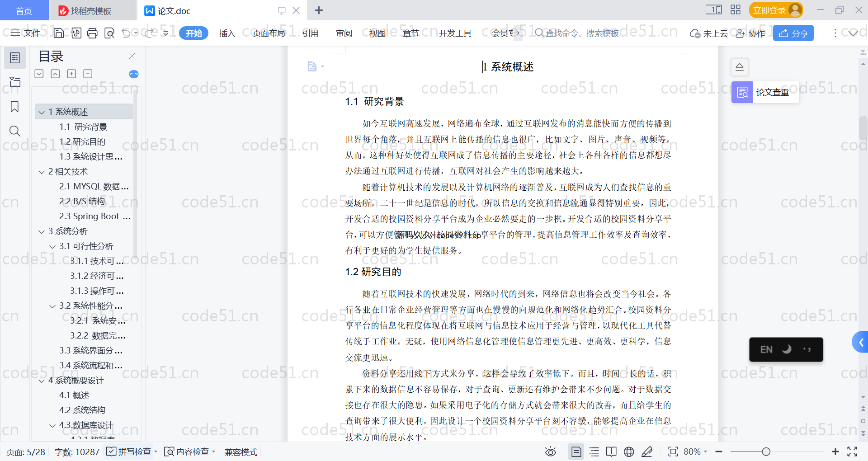Click the document vertical scrollbar thumb
The image size is (868, 461).
point(863,128)
